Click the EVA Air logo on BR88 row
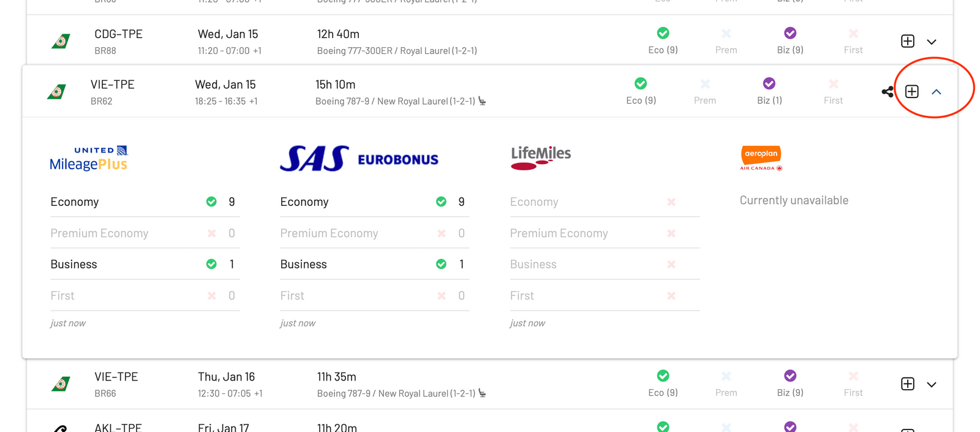 [x=61, y=42]
